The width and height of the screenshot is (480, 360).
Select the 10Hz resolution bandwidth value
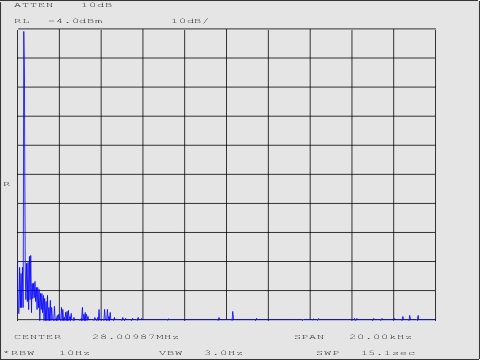click(75, 353)
